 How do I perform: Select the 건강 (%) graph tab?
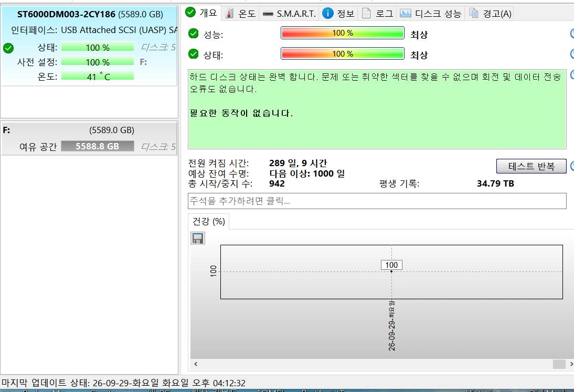pyautogui.click(x=209, y=221)
